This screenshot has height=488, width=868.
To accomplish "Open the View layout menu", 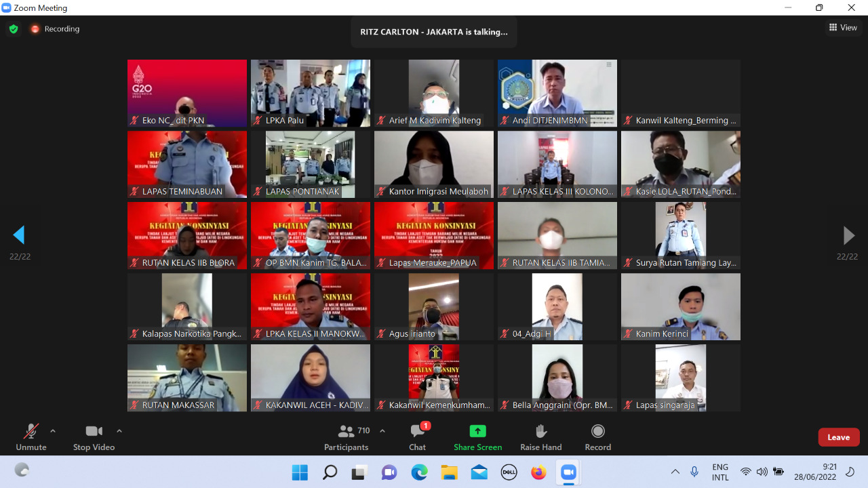I will pyautogui.click(x=843, y=28).
